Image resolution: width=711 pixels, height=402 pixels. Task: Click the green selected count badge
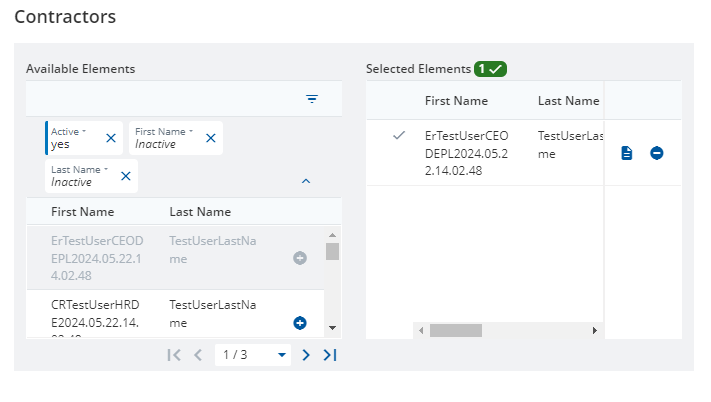490,69
